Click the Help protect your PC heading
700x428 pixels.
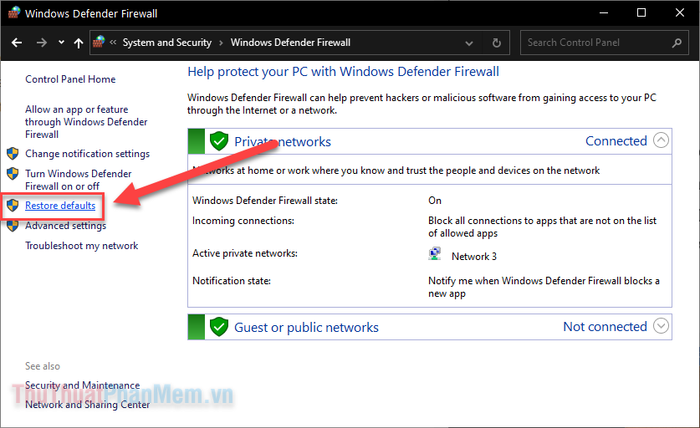coord(343,71)
